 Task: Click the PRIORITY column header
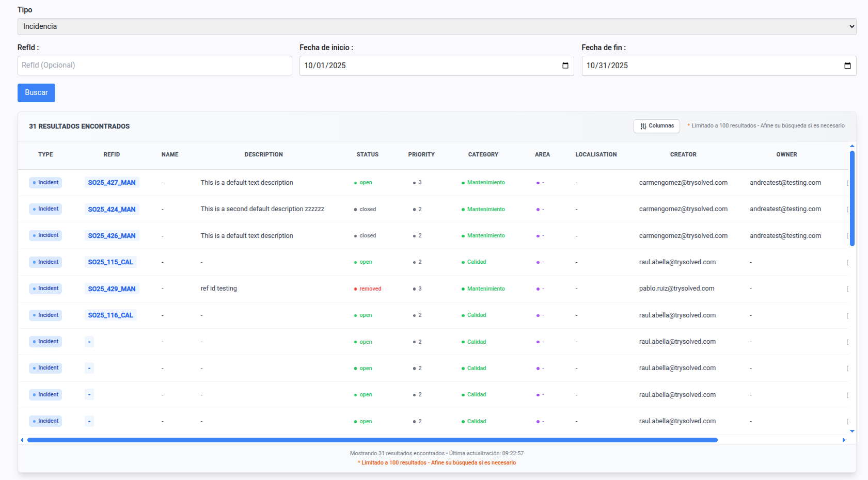(421, 154)
